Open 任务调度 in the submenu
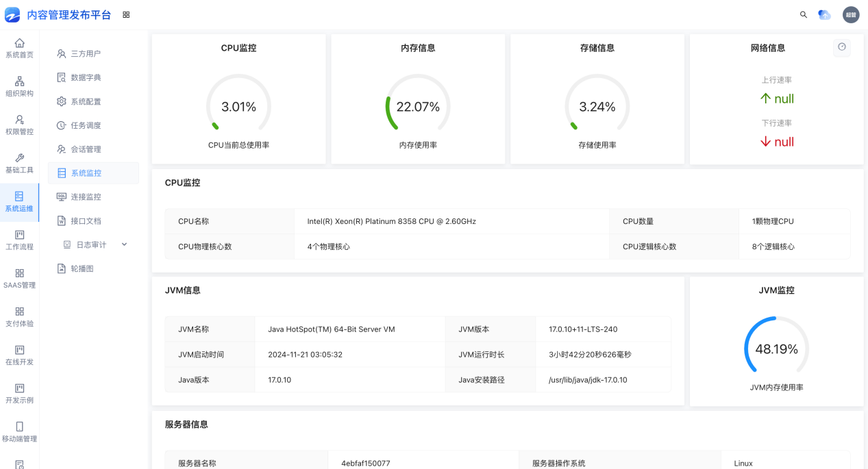This screenshot has height=469, width=868. tap(86, 125)
